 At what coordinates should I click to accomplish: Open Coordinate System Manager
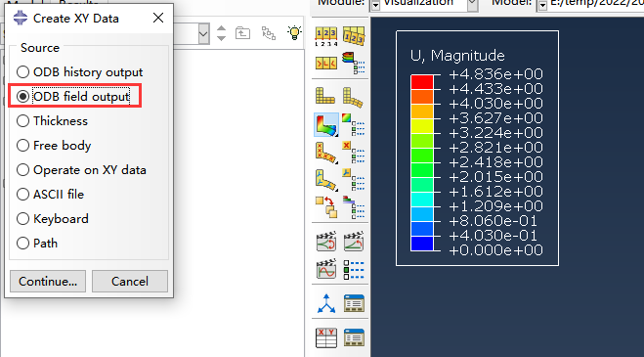coord(354,303)
